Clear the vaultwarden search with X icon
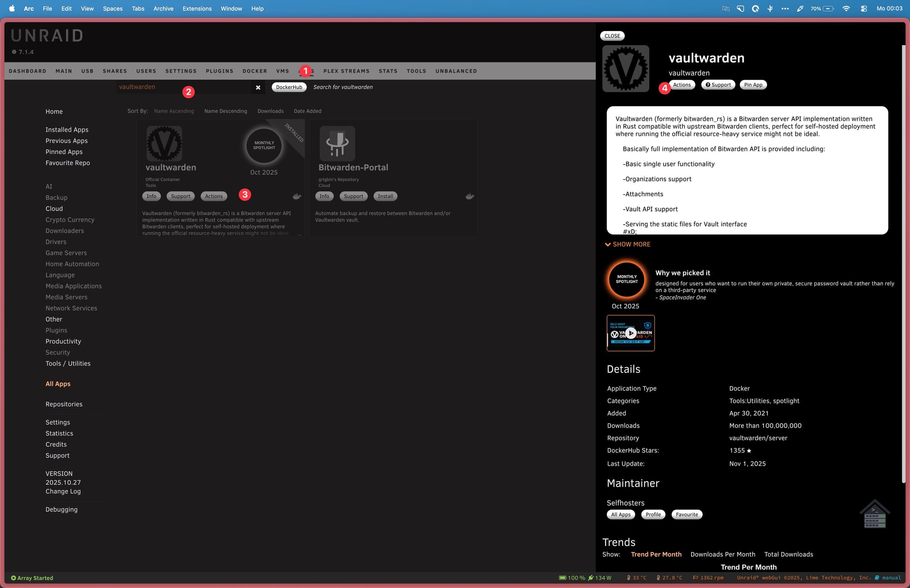The width and height of the screenshot is (910, 588). click(258, 87)
